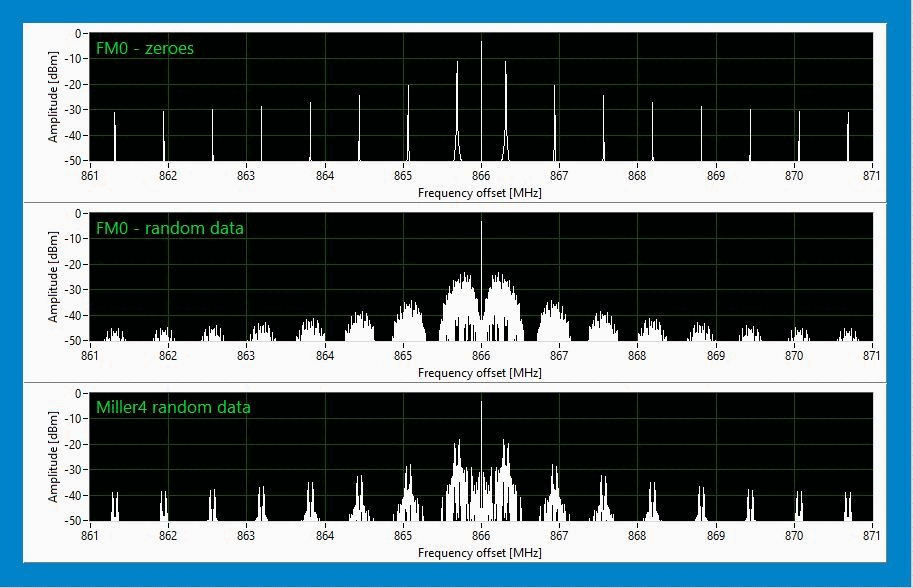
Task: Click "Amplitude [dBm]" axis label of Miller4 plot
Action: (54, 456)
